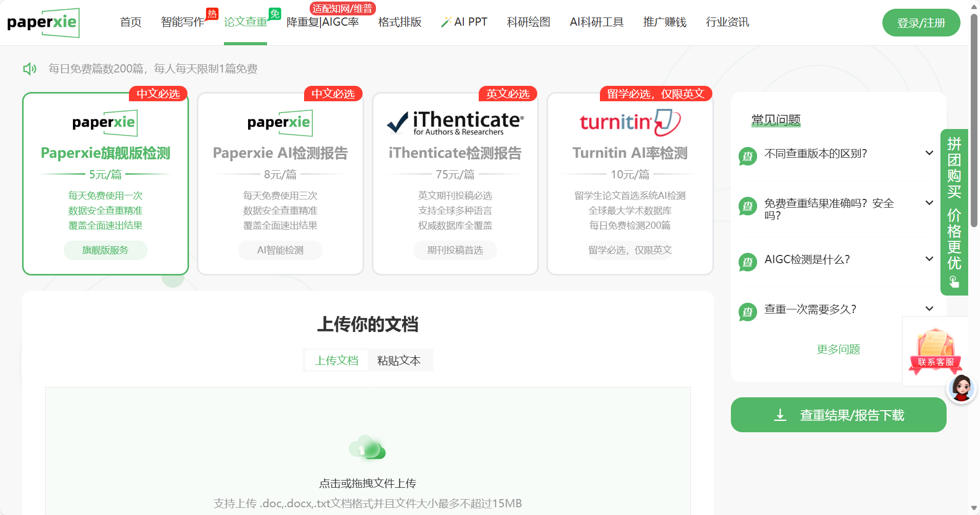Viewport: 980px width, 515px height.
Task: Click the Turnitin logo
Action: [x=630, y=123]
